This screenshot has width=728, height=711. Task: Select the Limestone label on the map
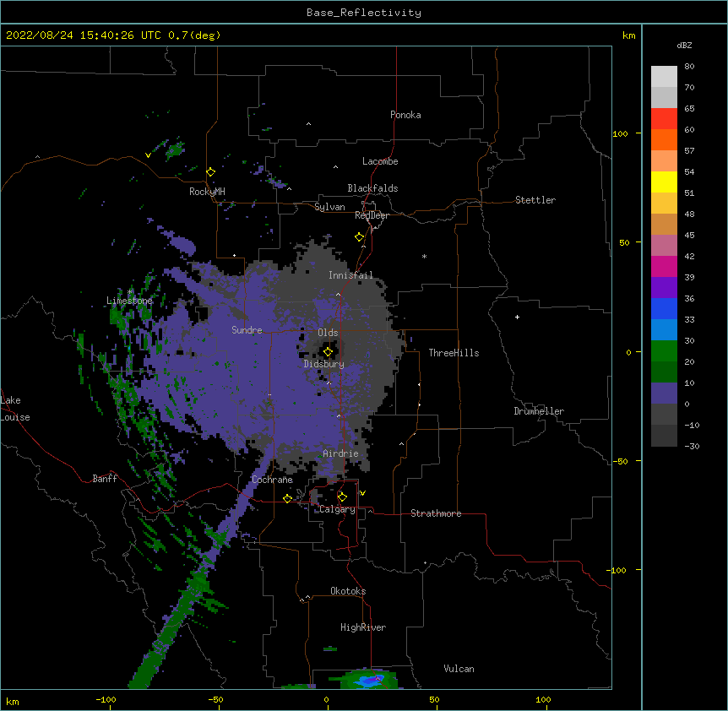click(x=129, y=301)
